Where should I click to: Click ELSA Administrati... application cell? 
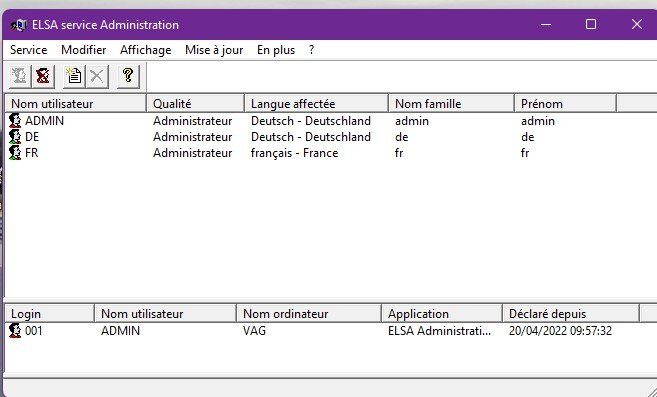coord(439,331)
